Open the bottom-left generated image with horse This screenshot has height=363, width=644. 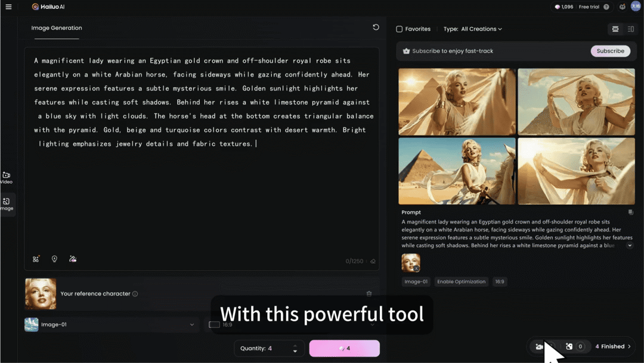click(x=457, y=171)
